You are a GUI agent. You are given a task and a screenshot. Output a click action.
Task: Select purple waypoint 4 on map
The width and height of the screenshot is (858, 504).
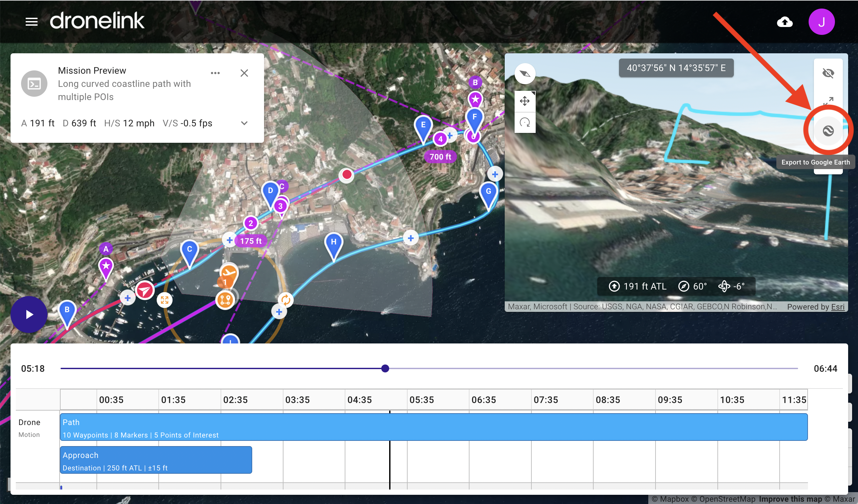[x=440, y=139]
